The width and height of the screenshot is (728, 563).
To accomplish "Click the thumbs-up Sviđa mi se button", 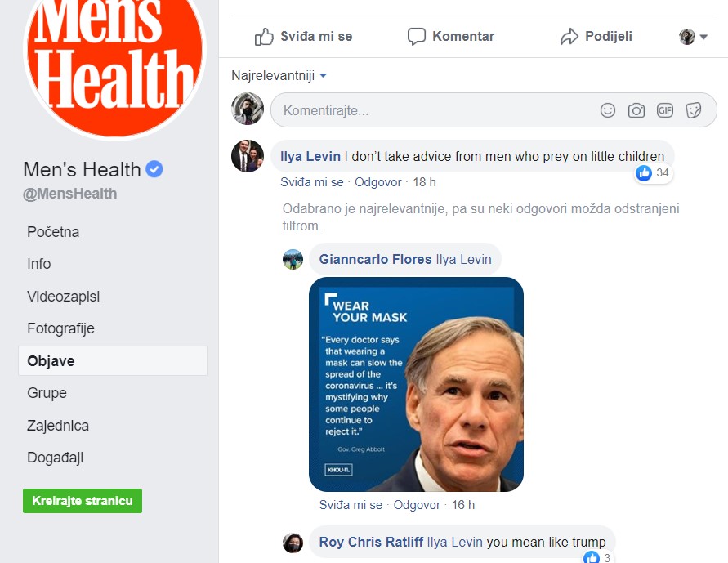I will coord(304,37).
